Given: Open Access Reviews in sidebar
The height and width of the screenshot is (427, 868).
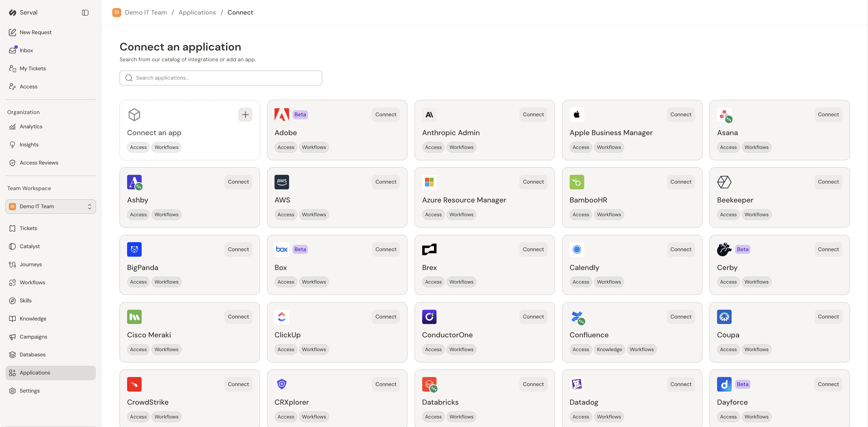Looking at the screenshot, I should (x=50, y=163).
